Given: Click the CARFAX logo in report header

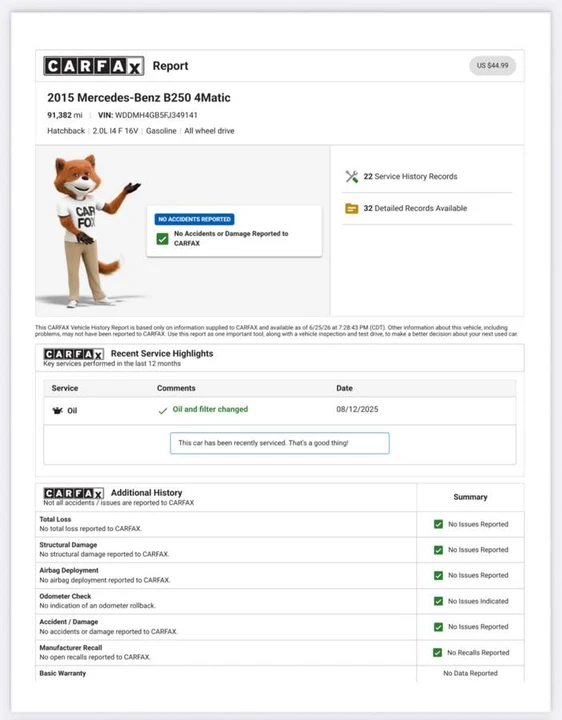Looking at the screenshot, I should [x=94, y=66].
